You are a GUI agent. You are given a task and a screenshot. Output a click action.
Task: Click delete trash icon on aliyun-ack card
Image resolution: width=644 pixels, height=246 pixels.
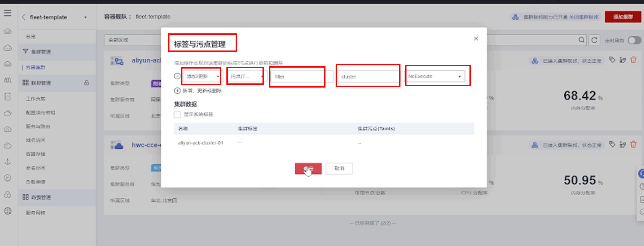coord(633,60)
